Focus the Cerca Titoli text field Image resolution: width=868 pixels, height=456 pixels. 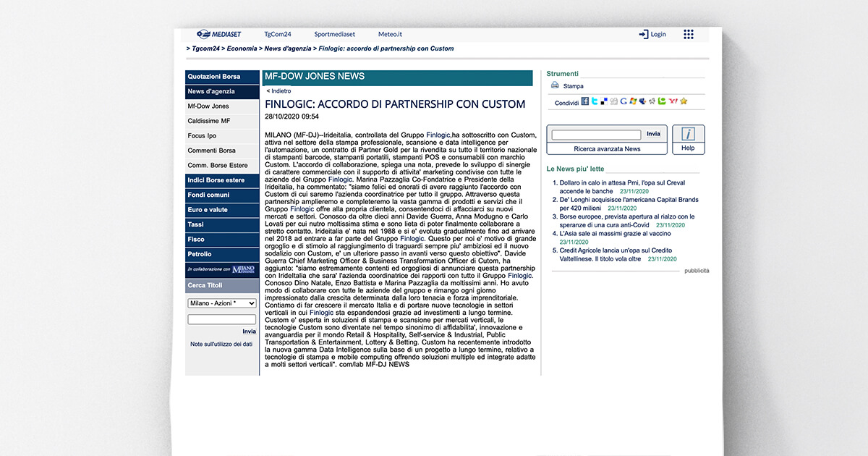(x=222, y=319)
